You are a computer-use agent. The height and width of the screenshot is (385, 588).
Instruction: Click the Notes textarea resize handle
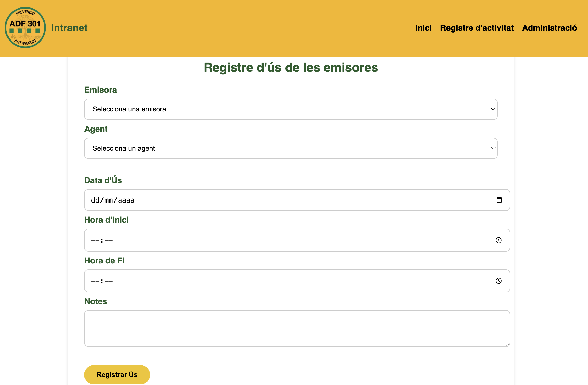[507, 344]
